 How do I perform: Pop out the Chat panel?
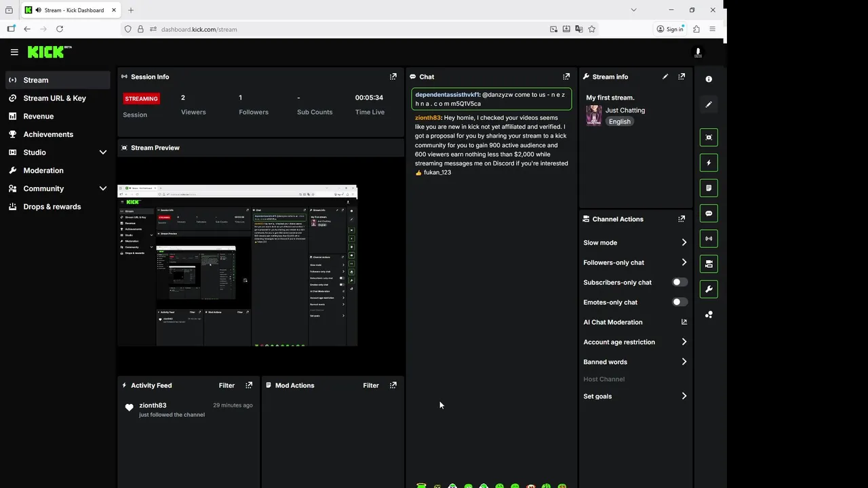[566, 77]
